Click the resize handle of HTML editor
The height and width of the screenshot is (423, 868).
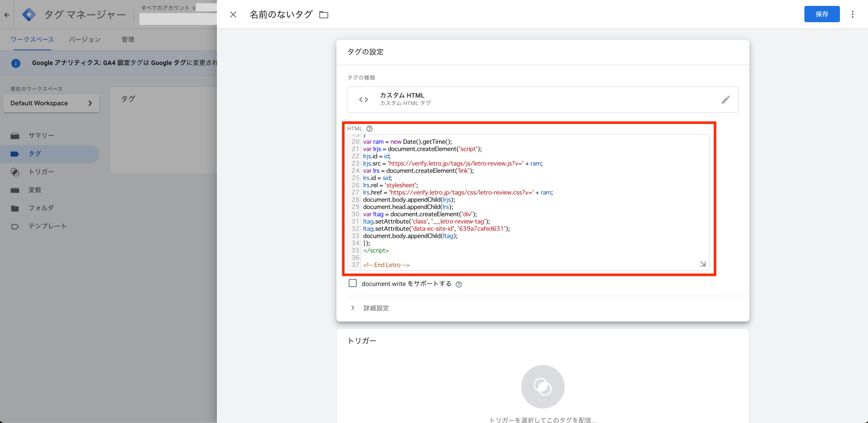(703, 264)
